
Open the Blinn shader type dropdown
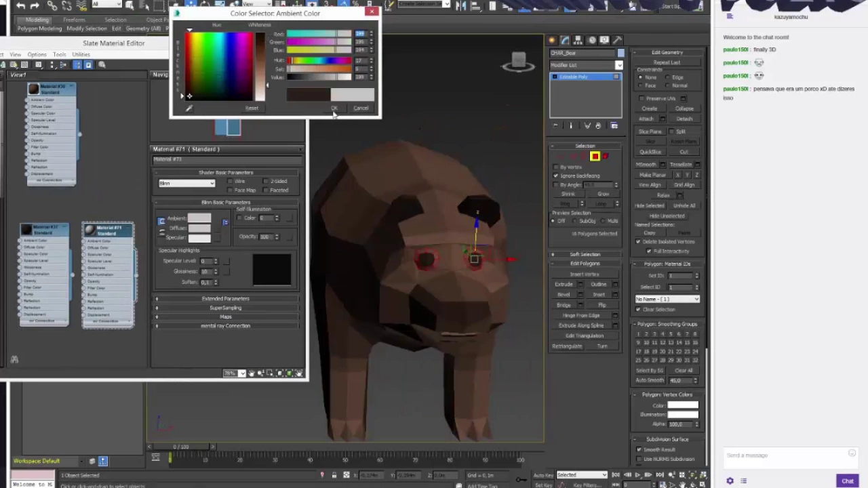click(x=186, y=184)
